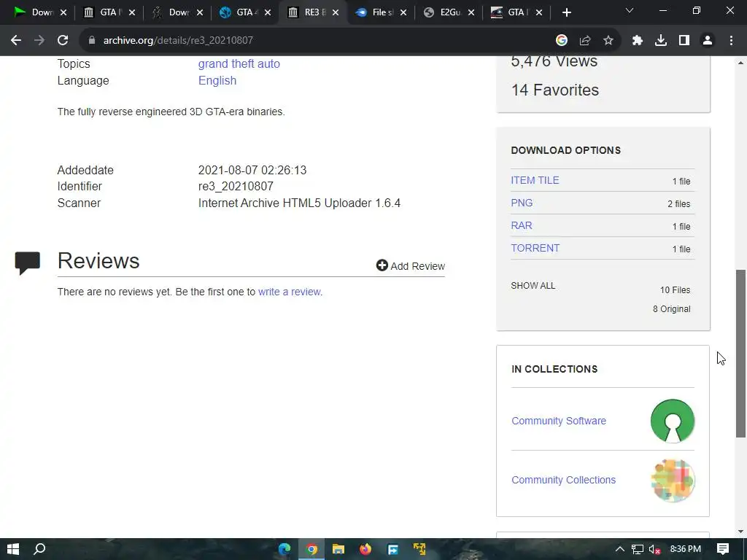
Task: Show hidden system tray icons
Action: [x=620, y=549]
